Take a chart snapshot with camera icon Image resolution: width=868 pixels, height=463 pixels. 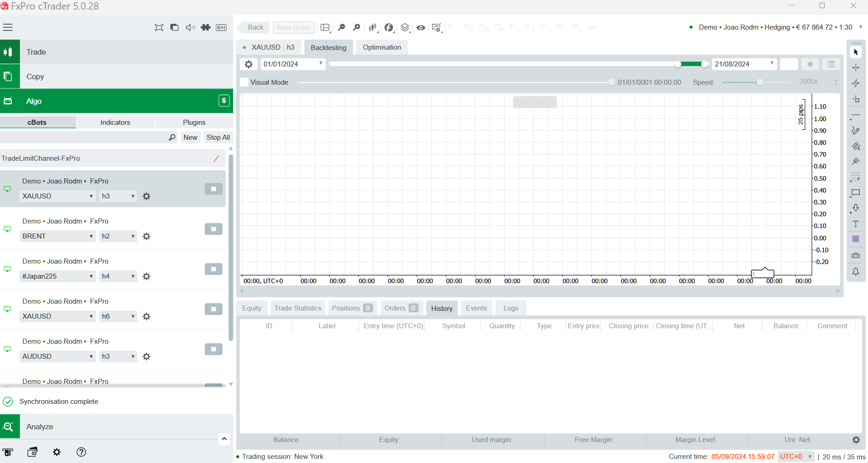(x=856, y=255)
